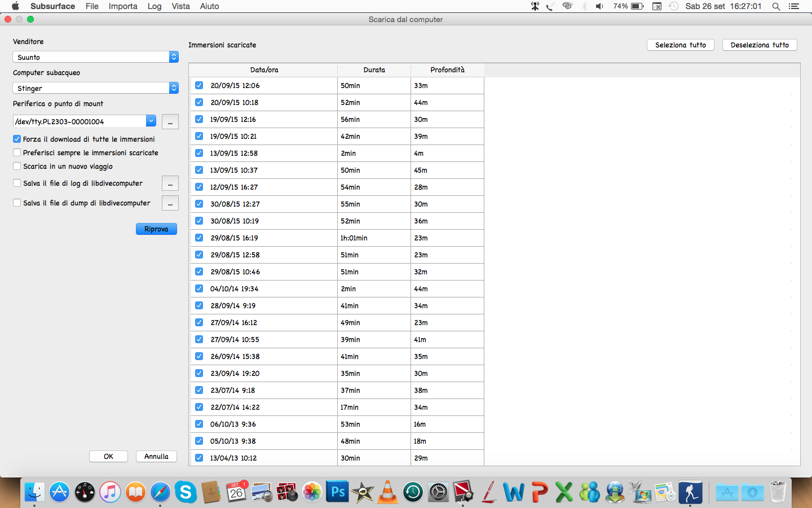Open Skype from the dock

tap(186, 492)
